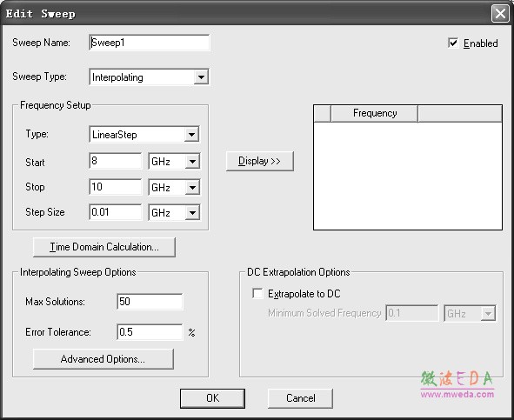This screenshot has height=420, width=514.
Task: Click the Step Size value field
Action: click(116, 212)
